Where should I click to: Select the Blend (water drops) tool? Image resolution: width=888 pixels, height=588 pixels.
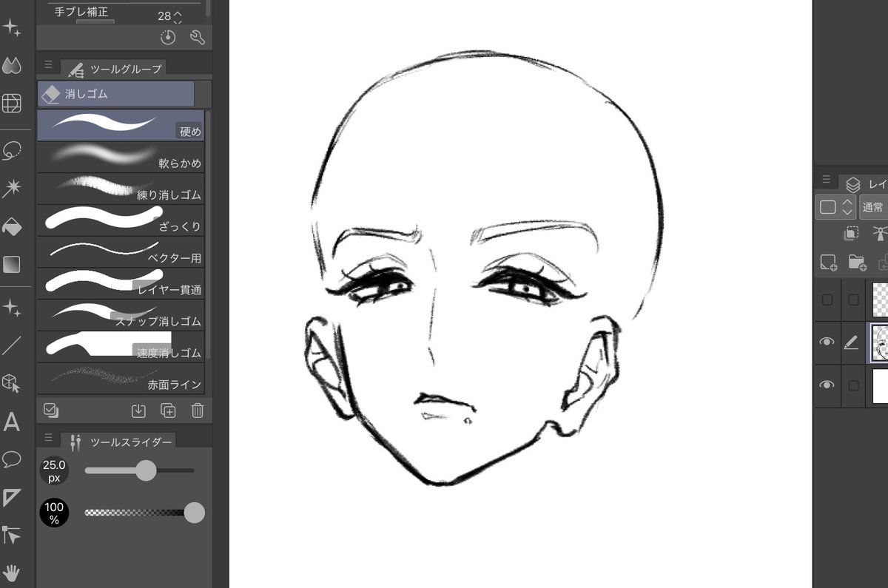coord(12,66)
